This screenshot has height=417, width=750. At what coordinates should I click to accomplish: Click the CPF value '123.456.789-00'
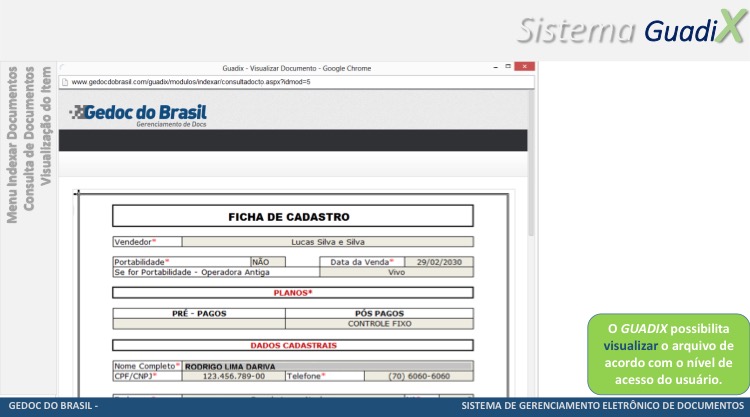pyautogui.click(x=233, y=376)
